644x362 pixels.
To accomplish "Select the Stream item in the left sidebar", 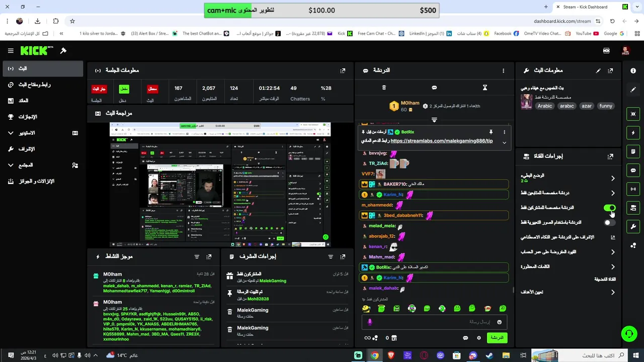I will tap(43, 68).
